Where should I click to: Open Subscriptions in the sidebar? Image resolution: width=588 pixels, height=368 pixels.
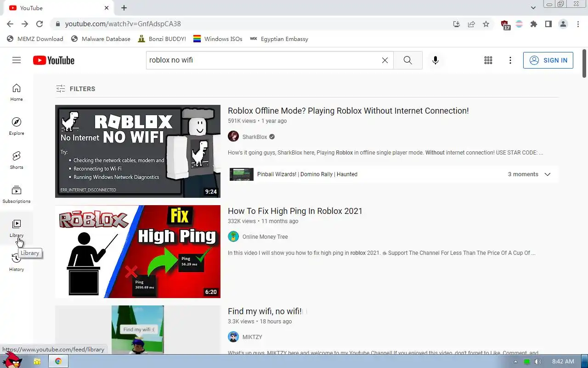tap(17, 195)
